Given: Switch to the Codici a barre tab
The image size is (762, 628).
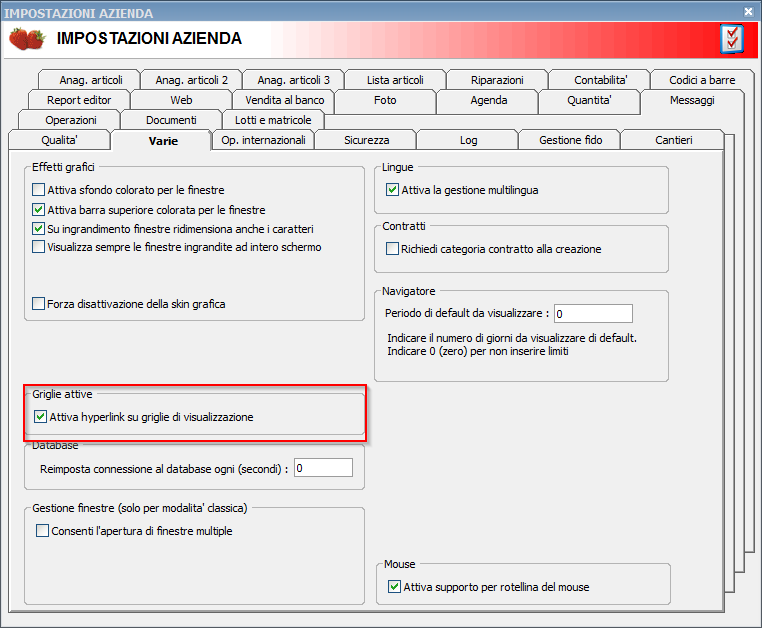Looking at the screenshot, I should pos(702,80).
